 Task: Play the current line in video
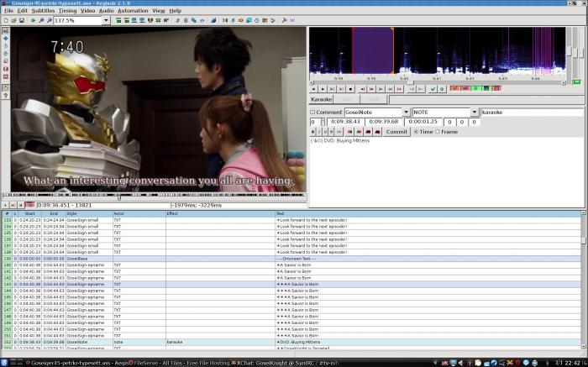pyautogui.click(x=13, y=205)
